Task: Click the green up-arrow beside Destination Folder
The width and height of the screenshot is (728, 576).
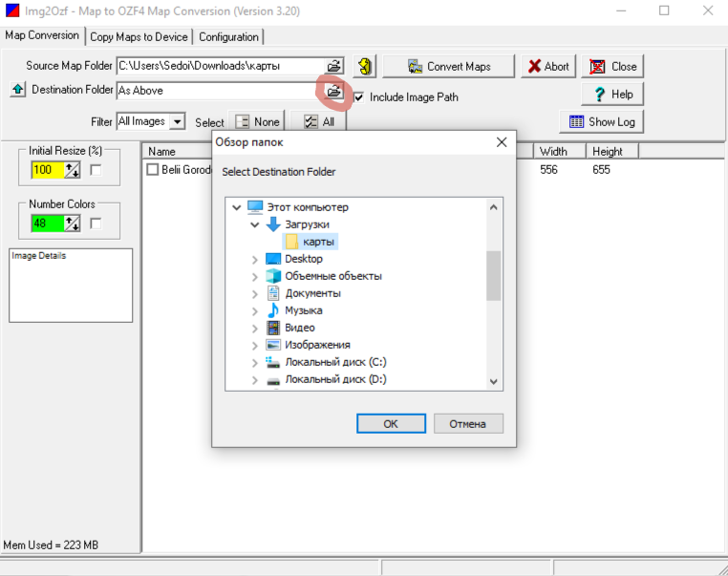Action: 18,90
